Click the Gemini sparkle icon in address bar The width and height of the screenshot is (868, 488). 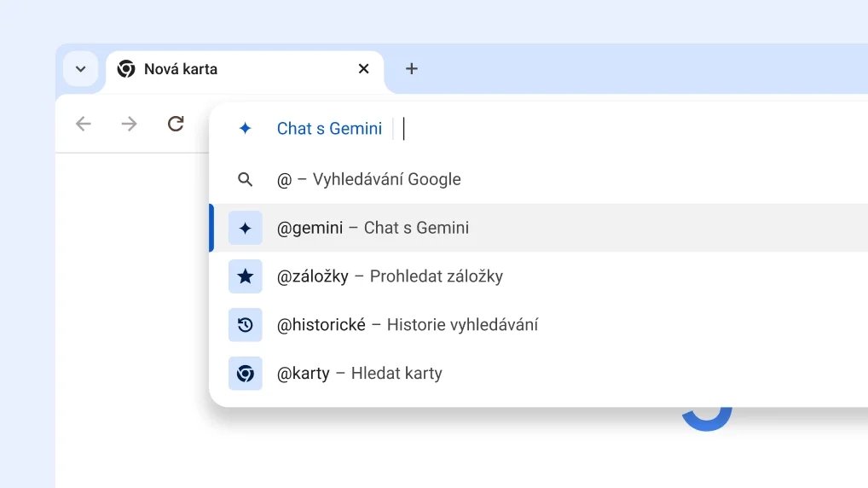point(245,129)
